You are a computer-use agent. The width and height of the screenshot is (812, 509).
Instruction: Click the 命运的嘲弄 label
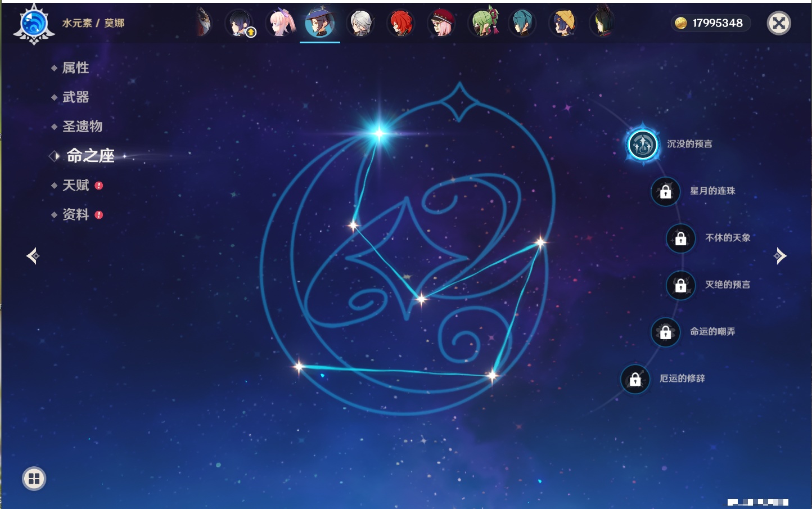(712, 332)
